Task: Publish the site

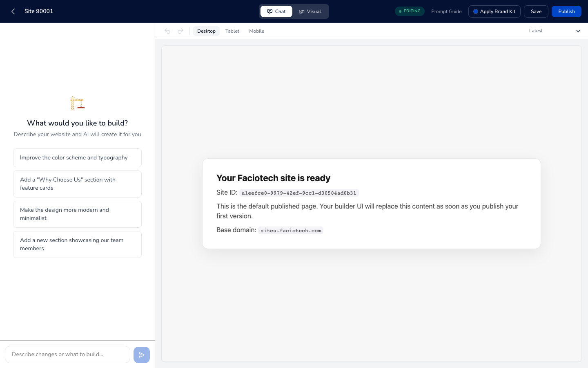Action: (566, 11)
